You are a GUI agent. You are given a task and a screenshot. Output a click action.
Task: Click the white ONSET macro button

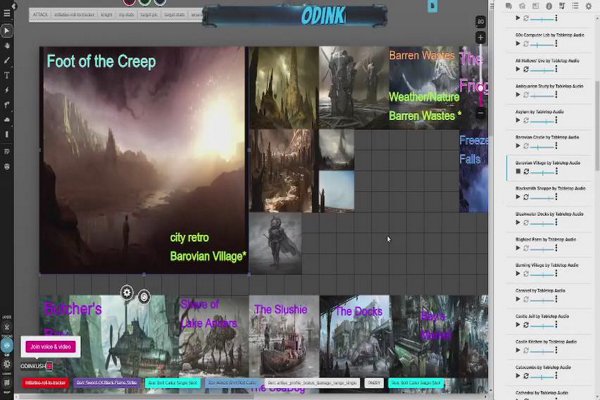click(374, 383)
